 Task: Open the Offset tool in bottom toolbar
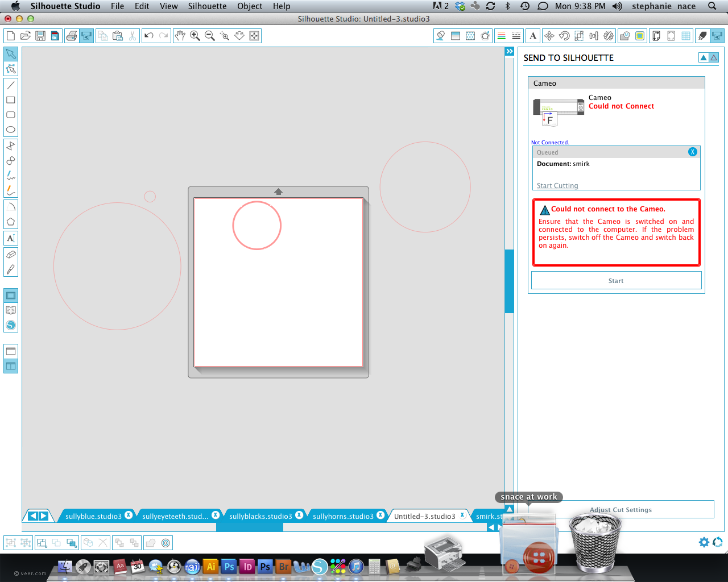pos(166,543)
